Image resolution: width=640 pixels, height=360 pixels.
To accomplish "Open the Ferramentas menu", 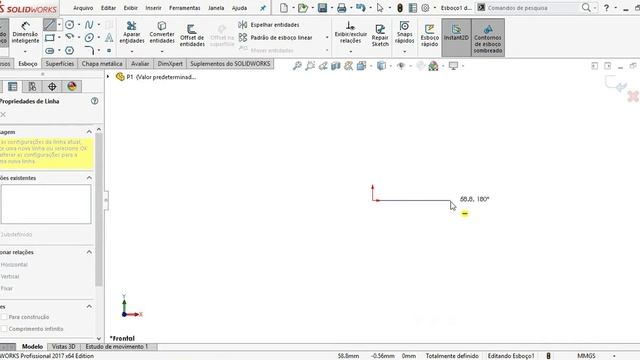I will click(x=184, y=8).
